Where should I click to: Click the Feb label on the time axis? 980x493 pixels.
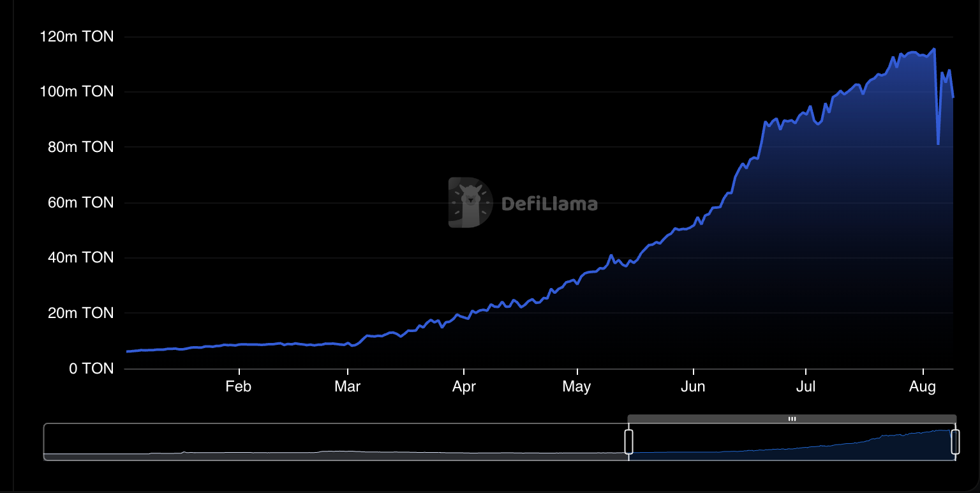point(239,387)
